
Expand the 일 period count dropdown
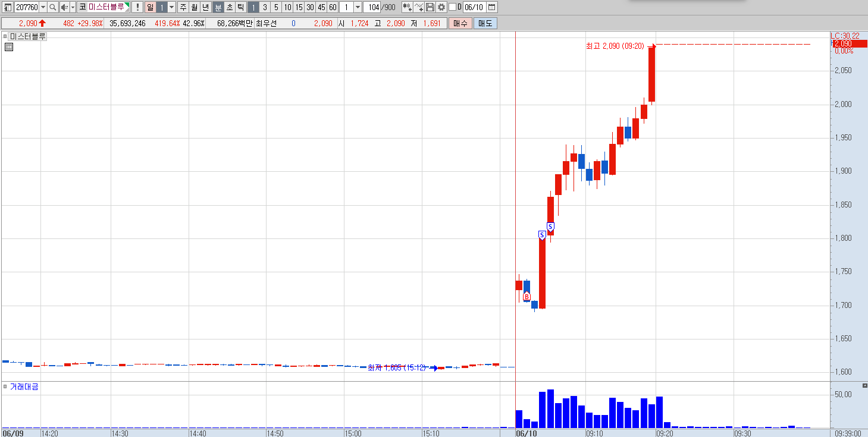coord(171,7)
